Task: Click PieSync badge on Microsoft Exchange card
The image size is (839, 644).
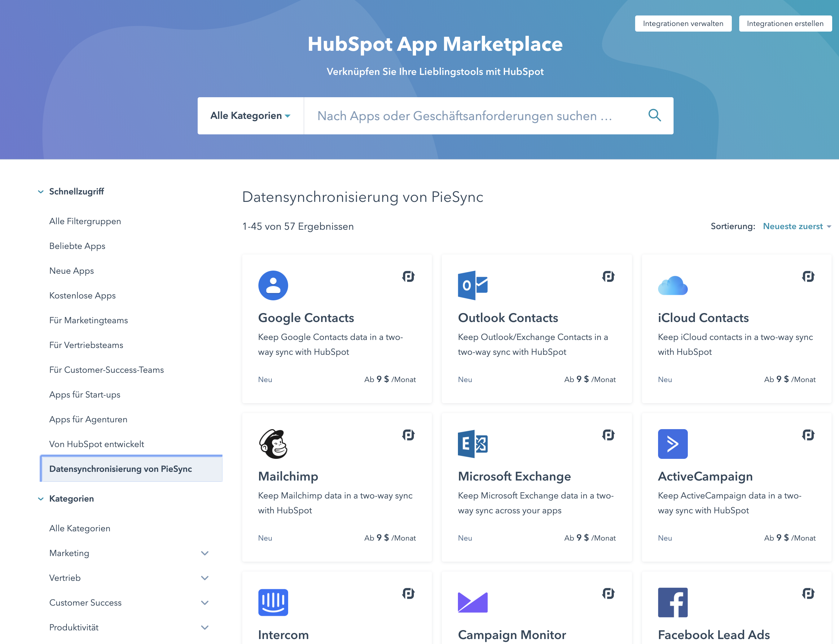Action: click(608, 435)
